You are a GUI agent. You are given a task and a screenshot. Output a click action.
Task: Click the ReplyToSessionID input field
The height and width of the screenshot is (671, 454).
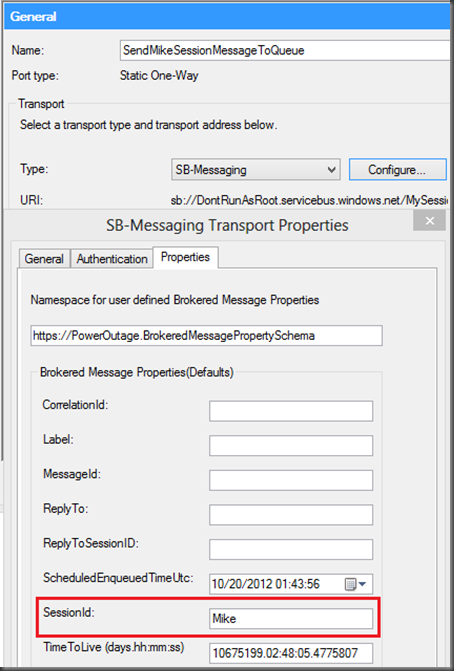click(291, 549)
